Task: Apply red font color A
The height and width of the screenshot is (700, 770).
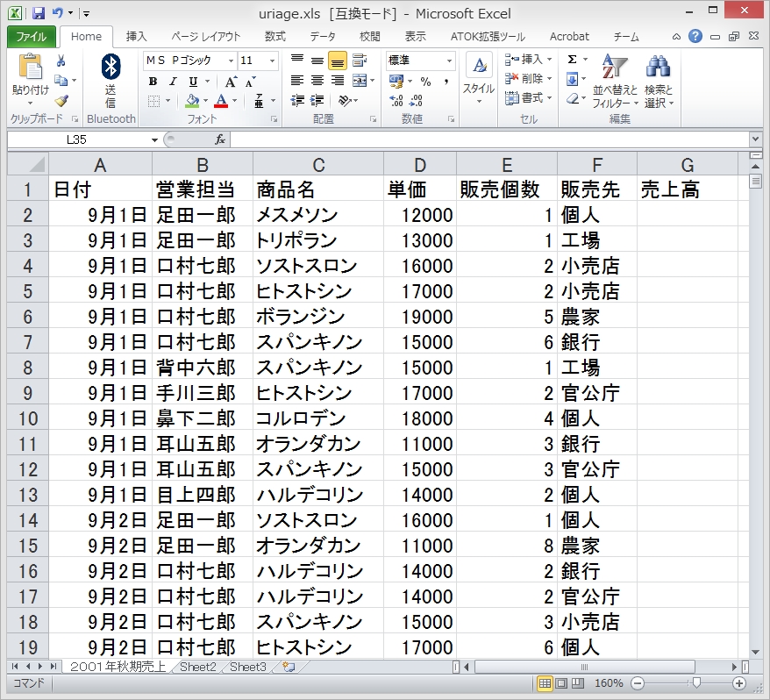Action: tap(221, 101)
